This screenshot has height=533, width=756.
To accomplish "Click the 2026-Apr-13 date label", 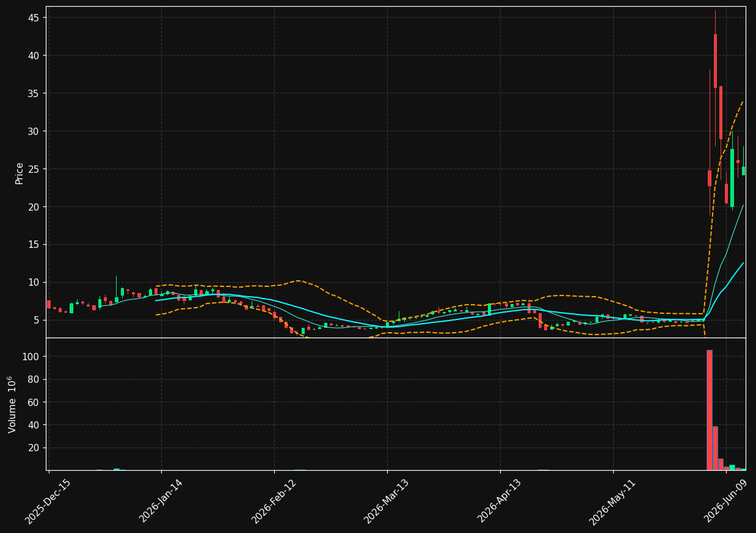I will coord(500,501).
